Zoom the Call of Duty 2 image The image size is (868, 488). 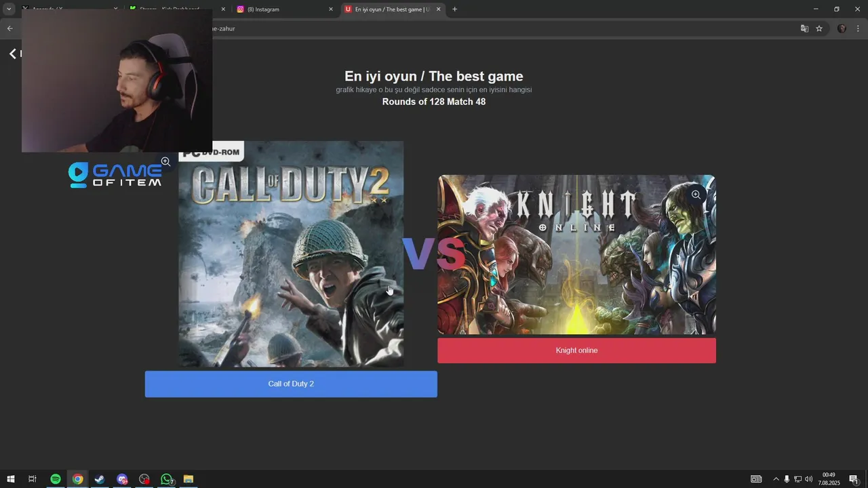(x=165, y=161)
